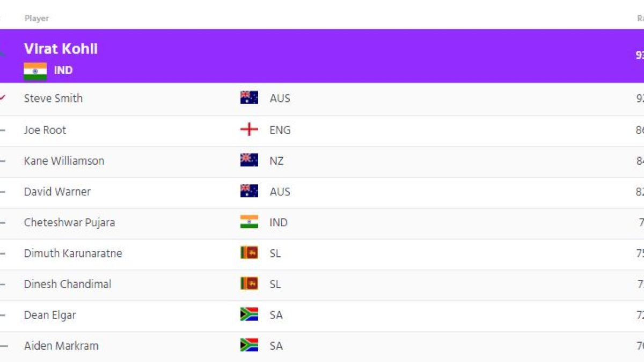The width and height of the screenshot is (644, 362).
Task: Open Kane Williamson's player link
Action: 64,160
